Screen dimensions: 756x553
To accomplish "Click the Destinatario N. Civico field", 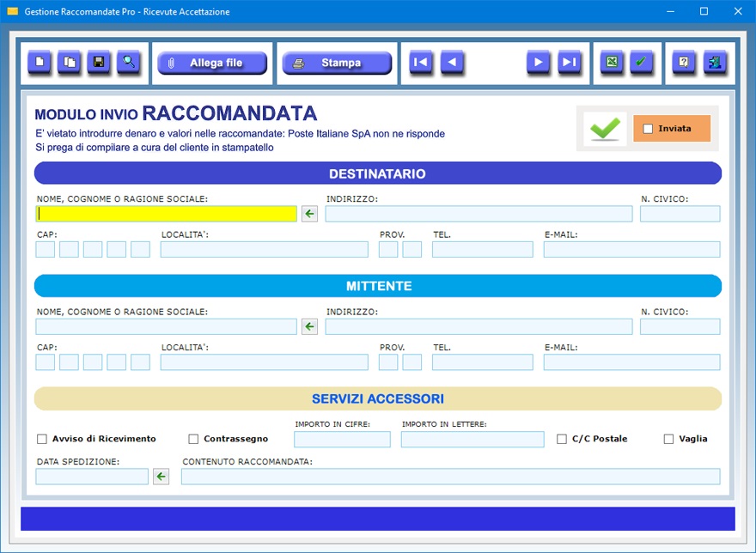I will (680, 214).
